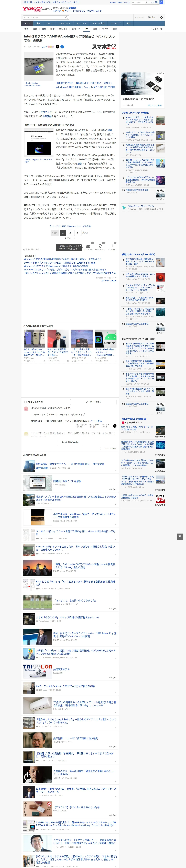Click 記事に関する報告 report icon link

pos(31,249)
